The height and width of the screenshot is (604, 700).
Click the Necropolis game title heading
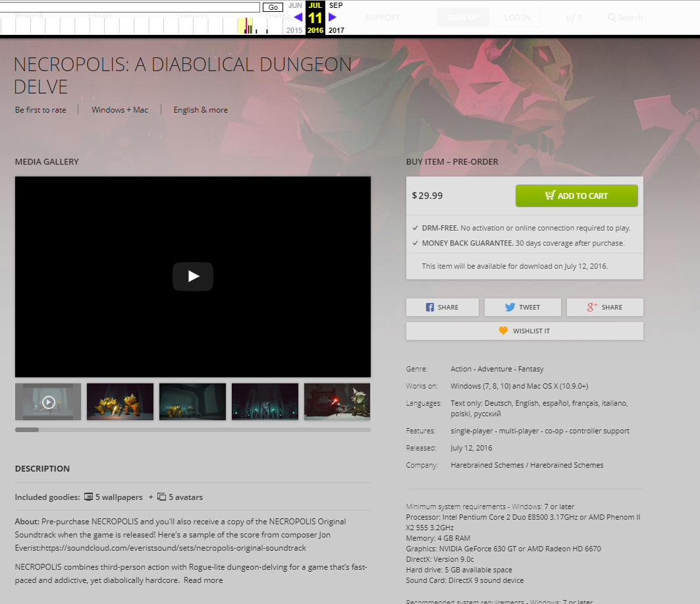183,76
